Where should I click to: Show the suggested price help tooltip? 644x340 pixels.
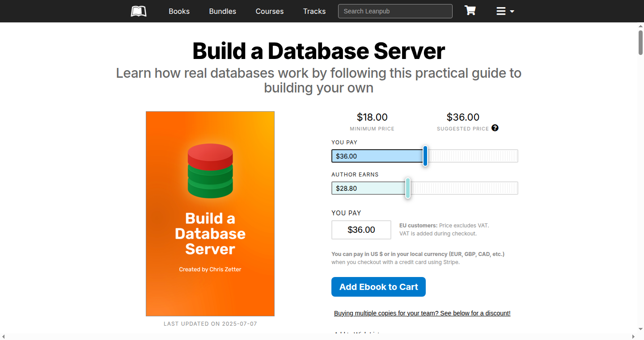tap(495, 128)
